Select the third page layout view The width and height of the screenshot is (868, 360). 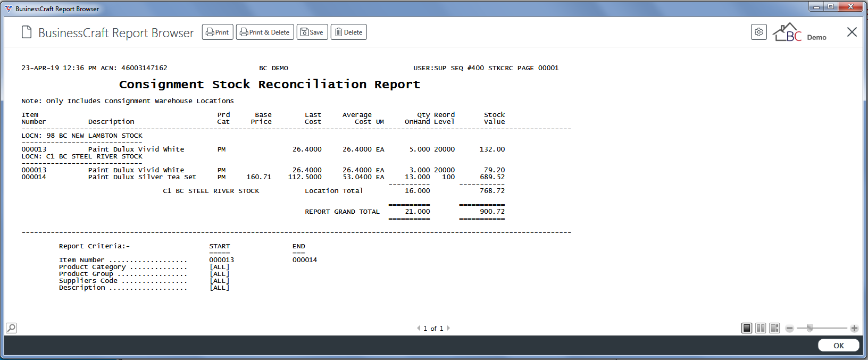coord(774,328)
